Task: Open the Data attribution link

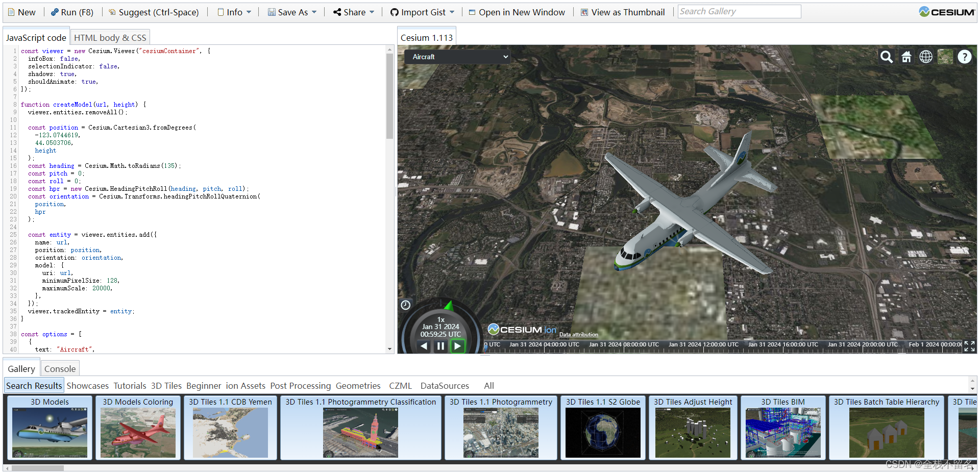Action: 579,335
